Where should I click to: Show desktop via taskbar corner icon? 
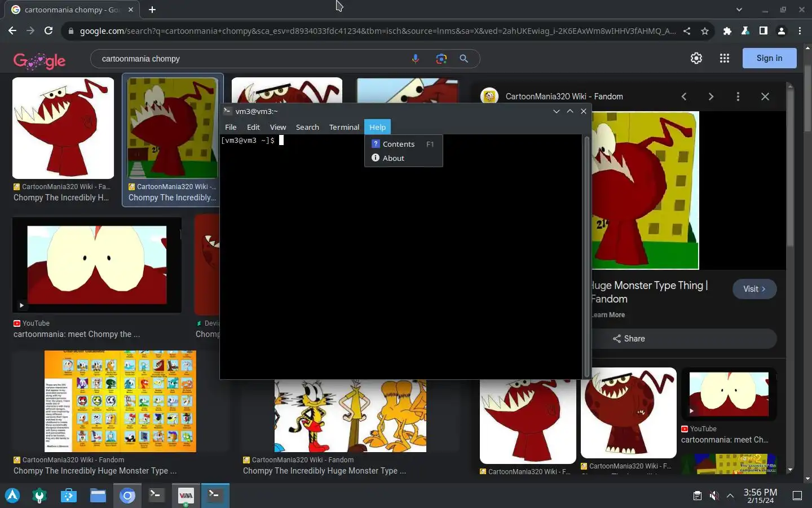(797, 496)
